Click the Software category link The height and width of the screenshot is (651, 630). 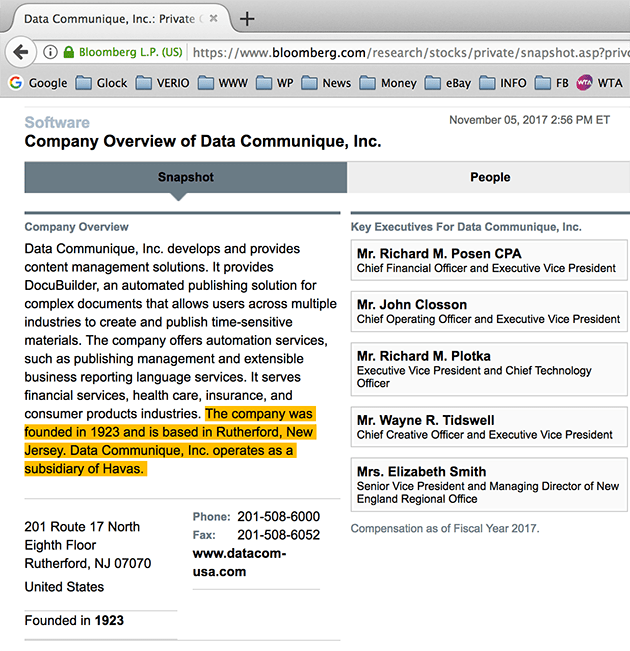point(57,122)
